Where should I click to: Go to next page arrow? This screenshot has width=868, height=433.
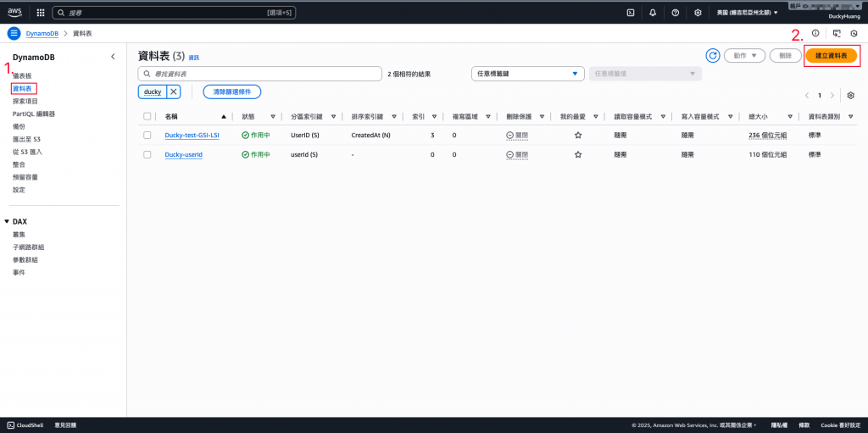pos(832,95)
